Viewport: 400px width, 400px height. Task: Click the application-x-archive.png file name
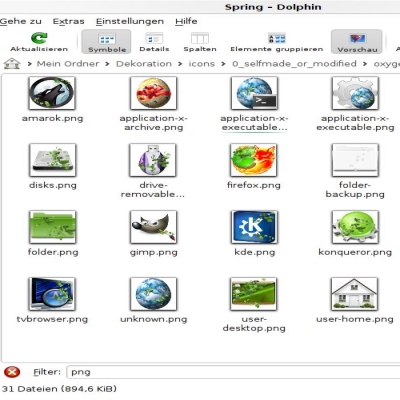tap(153, 123)
